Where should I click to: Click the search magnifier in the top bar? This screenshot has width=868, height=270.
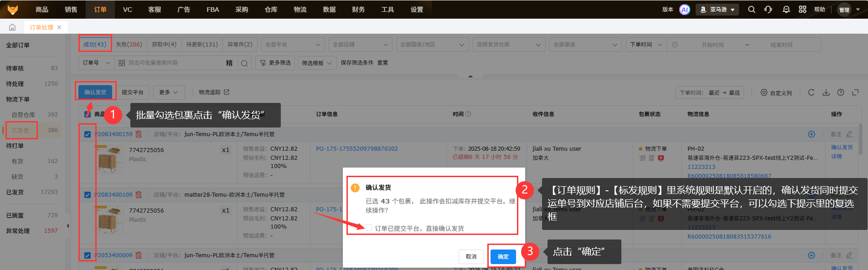pyautogui.click(x=752, y=10)
